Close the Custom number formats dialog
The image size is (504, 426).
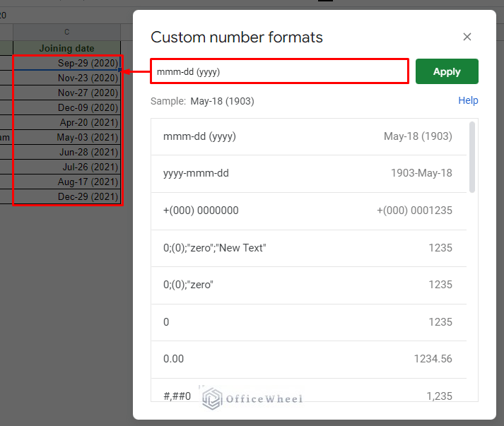(467, 37)
